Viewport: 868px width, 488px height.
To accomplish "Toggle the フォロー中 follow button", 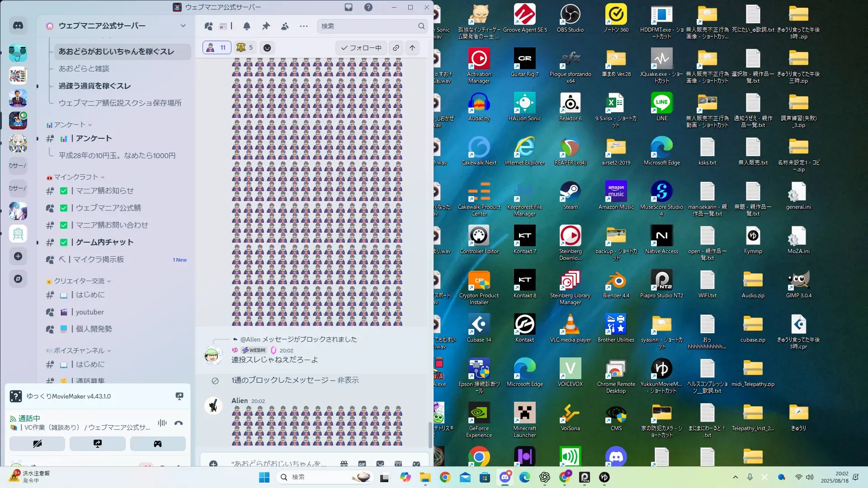I will (x=361, y=48).
